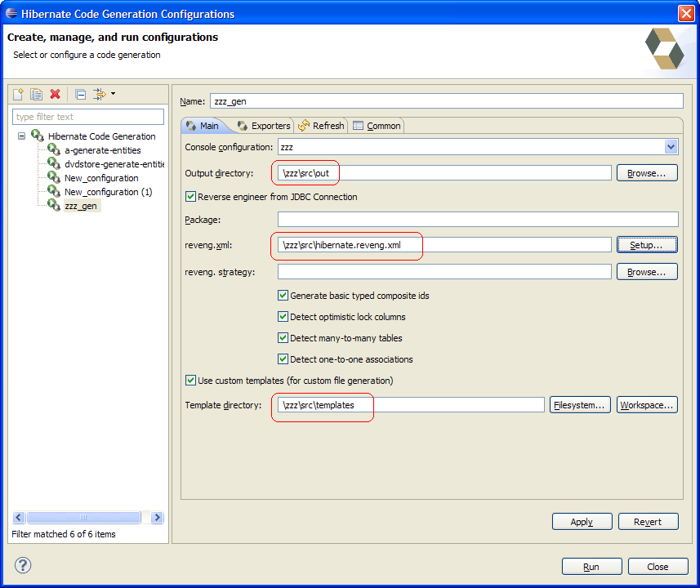700x588 pixels.
Task: Click the help question mark icon
Action: [x=23, y=565]
